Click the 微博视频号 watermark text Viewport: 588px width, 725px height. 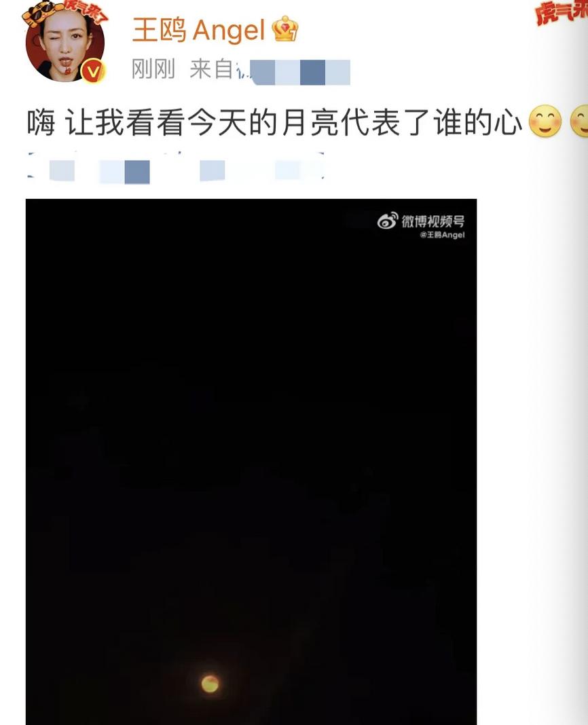(x=433, y=221)
